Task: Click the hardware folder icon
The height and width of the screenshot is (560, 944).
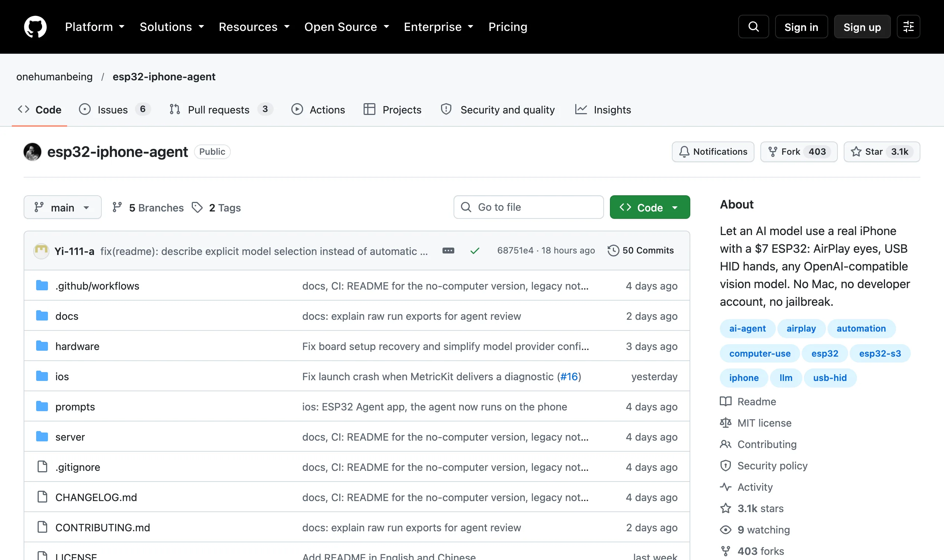Action: tap(42, 346)
